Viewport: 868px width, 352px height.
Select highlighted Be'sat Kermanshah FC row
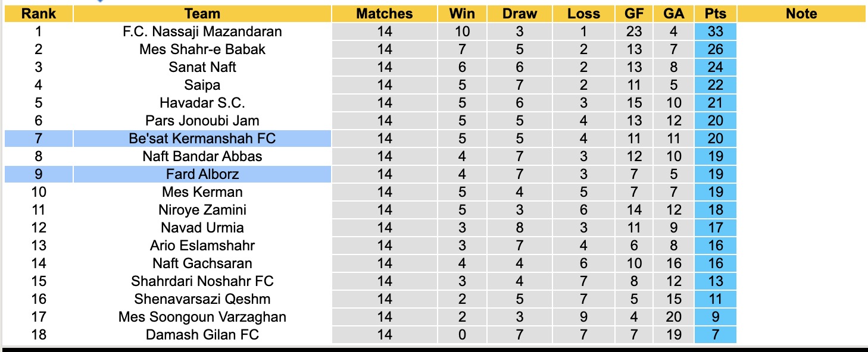202,139
